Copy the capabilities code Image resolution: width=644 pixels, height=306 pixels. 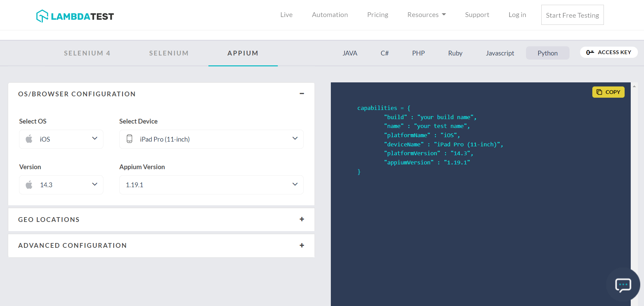(x=608, y=92)
